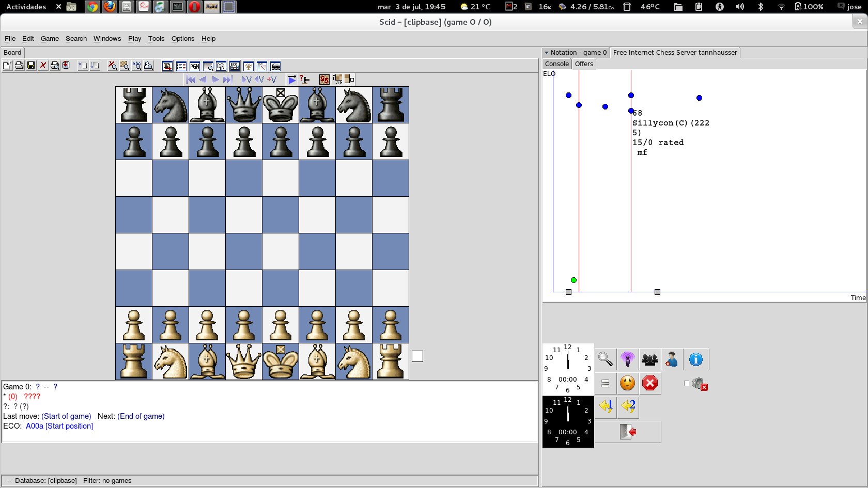Toggle the board coordinates icon

coord(337,80)
